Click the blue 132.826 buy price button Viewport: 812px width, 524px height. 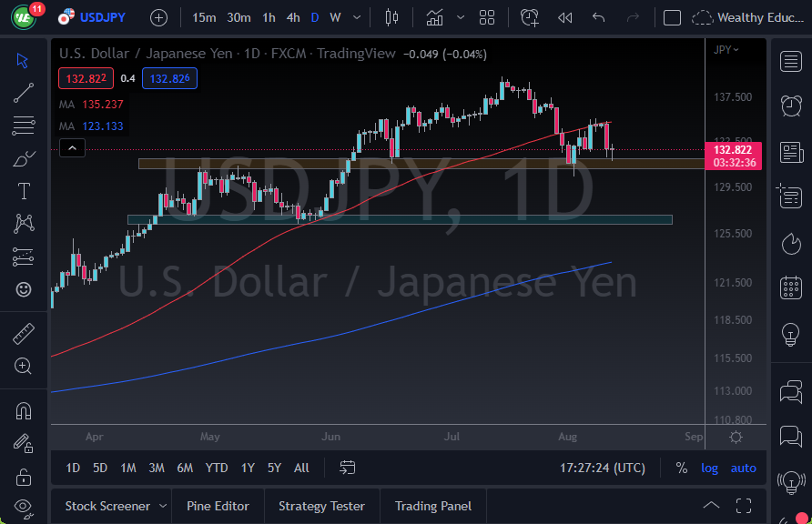coord(169,78)
